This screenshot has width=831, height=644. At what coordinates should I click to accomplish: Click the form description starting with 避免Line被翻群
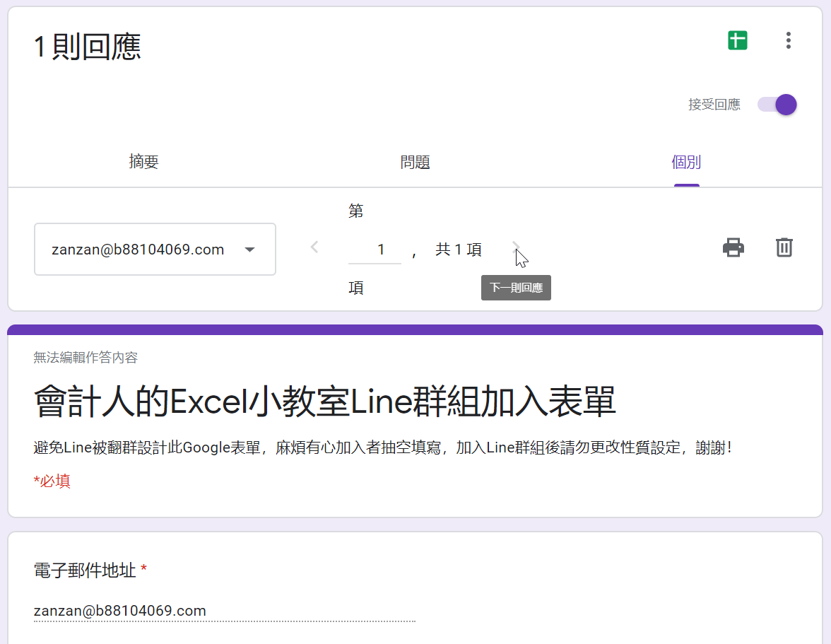383,448
